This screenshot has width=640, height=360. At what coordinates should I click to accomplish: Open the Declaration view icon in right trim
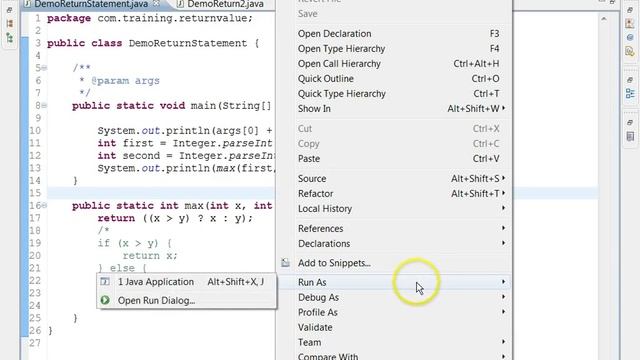click(x=630, y=52)
